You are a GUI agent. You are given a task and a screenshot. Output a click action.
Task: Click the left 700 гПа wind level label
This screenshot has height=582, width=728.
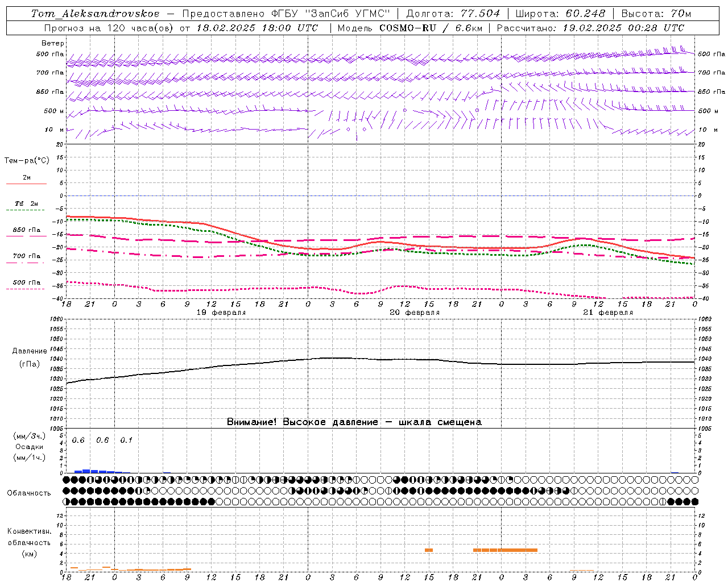point(50,73)
